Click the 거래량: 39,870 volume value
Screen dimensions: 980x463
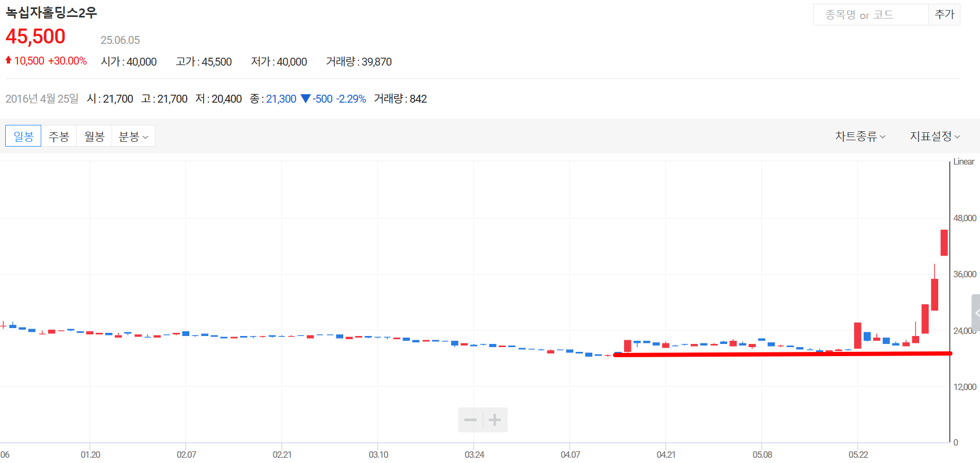click(x=359, y=61)
